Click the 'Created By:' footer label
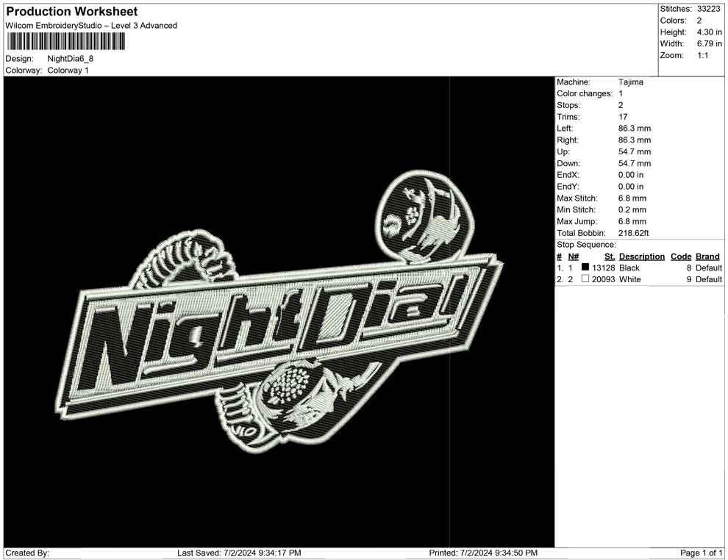This screenshot has width=728, height=560. click(27, 553)
